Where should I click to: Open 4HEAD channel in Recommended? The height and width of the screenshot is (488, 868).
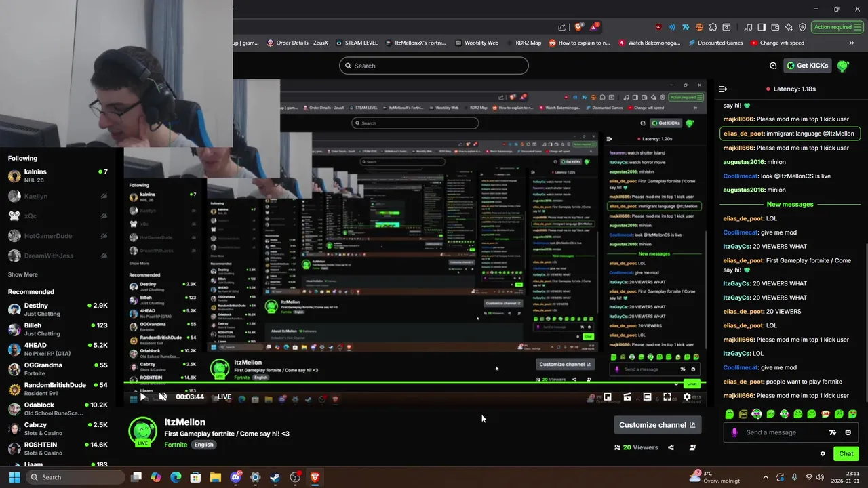58,349
